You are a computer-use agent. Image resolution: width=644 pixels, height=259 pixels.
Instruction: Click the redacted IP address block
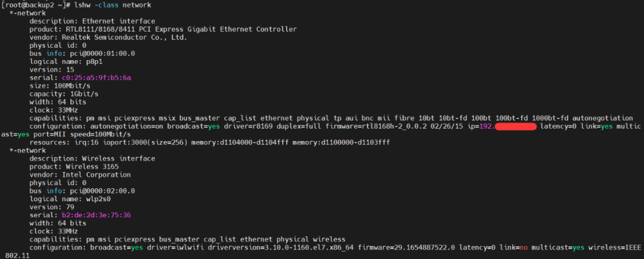(516, 126)
